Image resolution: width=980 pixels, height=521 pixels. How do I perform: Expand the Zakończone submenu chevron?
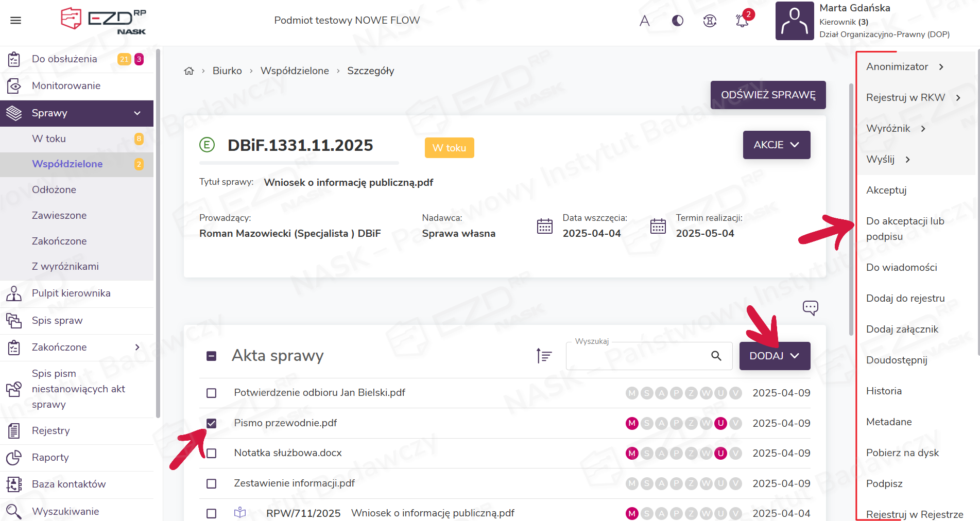click(x=137, y=348)
